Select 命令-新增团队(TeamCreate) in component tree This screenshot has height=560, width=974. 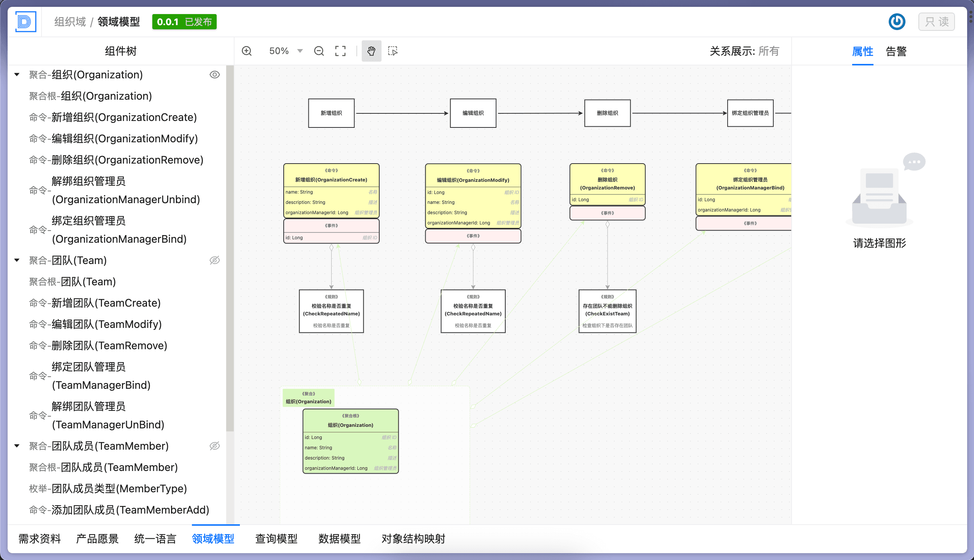95,303
